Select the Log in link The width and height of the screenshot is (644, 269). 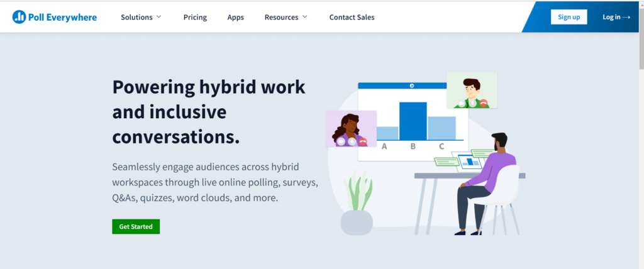pyautogui.click(x=611, y=17)
